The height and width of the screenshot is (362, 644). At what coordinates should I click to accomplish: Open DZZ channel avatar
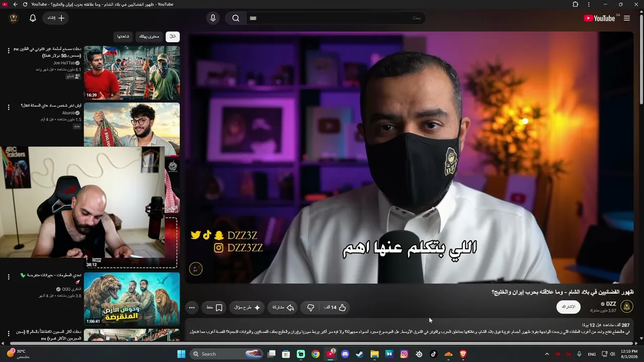(x=627, y=307)
